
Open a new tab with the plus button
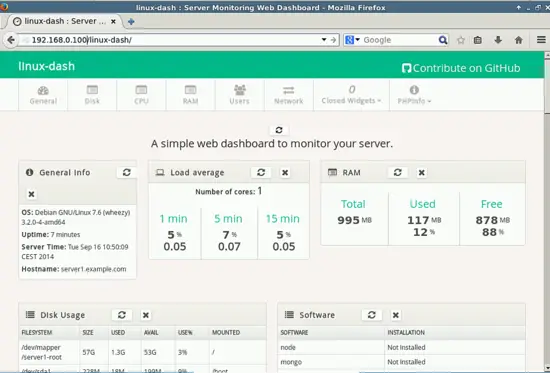(x=131, y=21)
